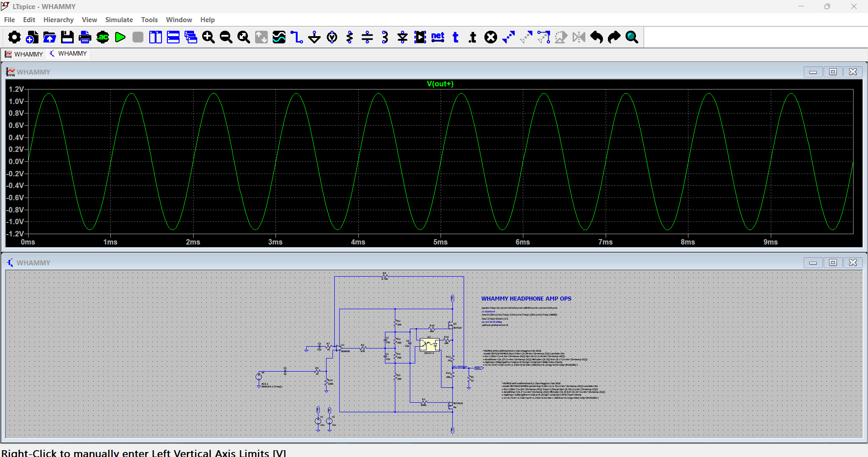Open the Window menu
The height and width of the screenshot is (457, 868).
coord(179,20)
